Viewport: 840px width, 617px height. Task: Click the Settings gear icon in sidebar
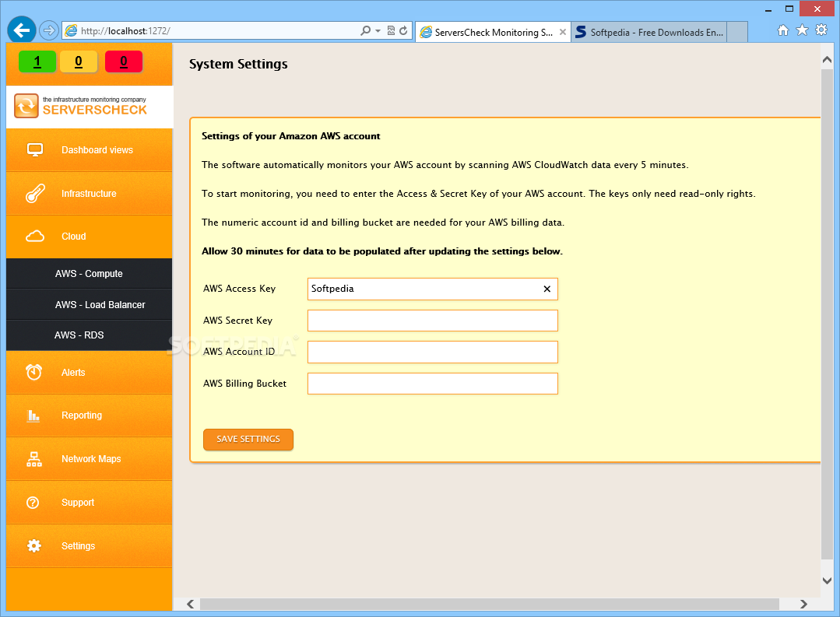(33, 545)
